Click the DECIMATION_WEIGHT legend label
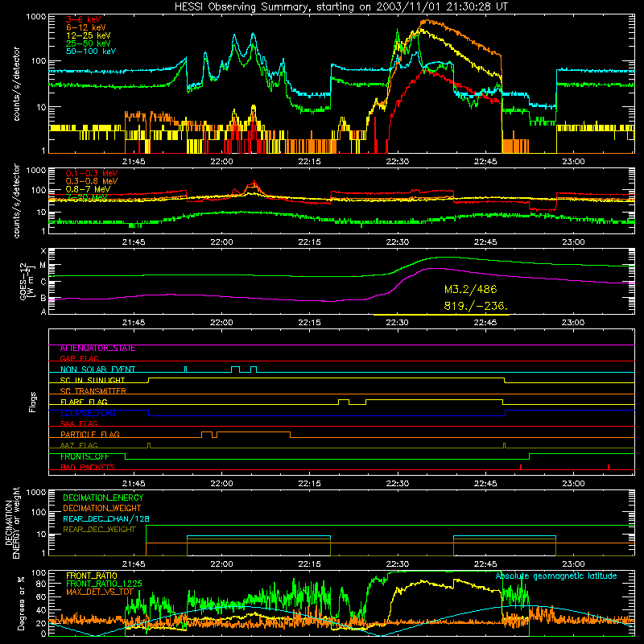Screen dimensions: 644x644 click(x=102, y=508)
